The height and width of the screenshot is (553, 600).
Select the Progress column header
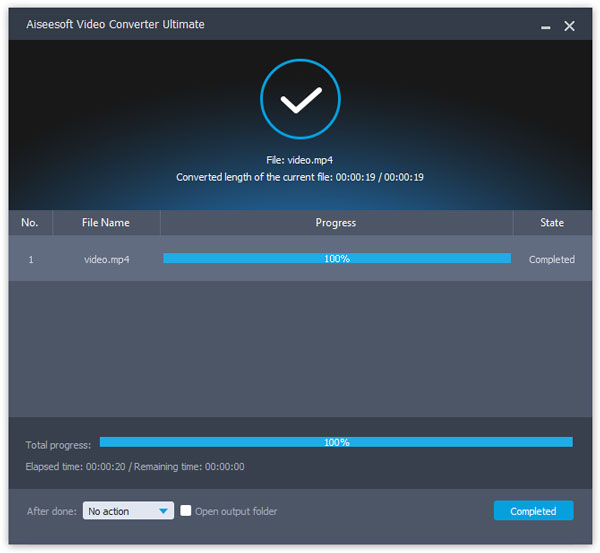pos(336,223)
